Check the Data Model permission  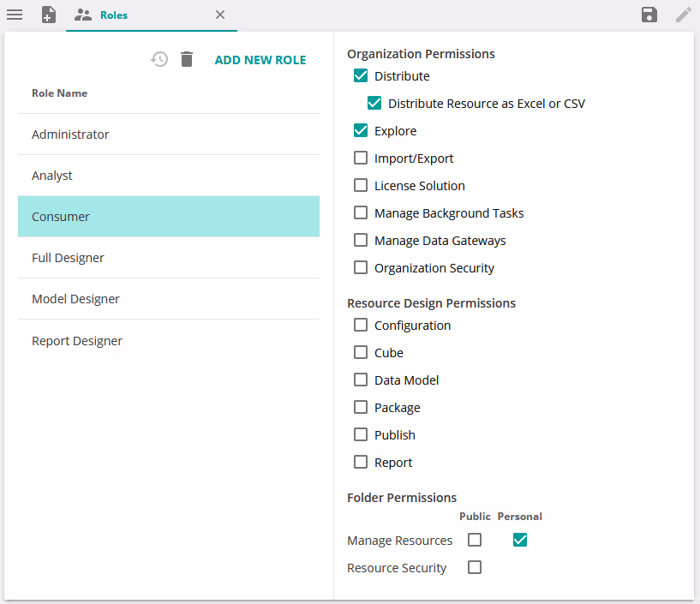tap(361, 380)
